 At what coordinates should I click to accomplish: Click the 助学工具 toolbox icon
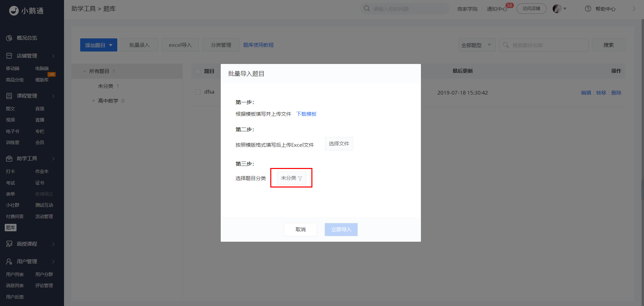tap(9, 159)
